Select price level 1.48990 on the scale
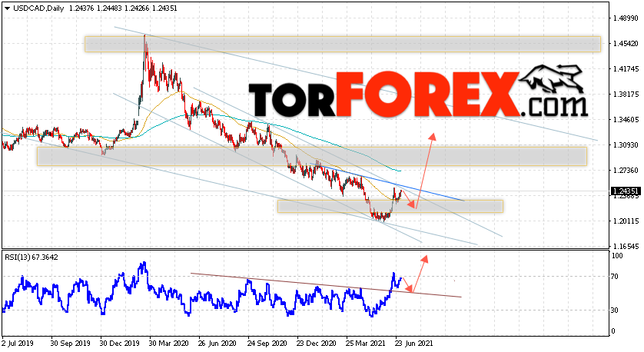 click(626, 18)
